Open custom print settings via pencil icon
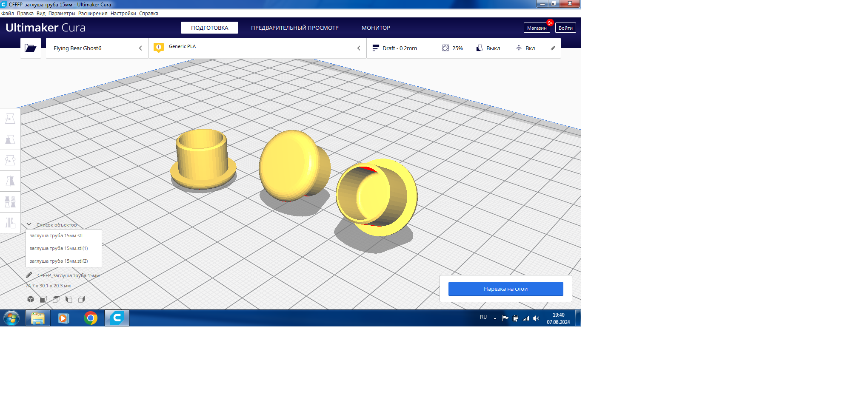 (x=553, y=48)
